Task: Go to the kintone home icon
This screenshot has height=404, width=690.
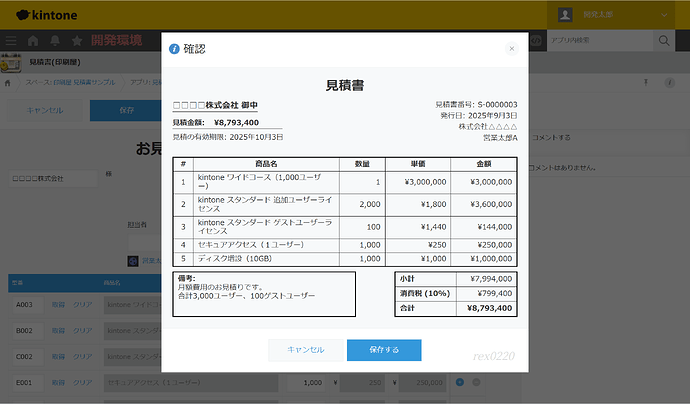Action: pos(33,41)
